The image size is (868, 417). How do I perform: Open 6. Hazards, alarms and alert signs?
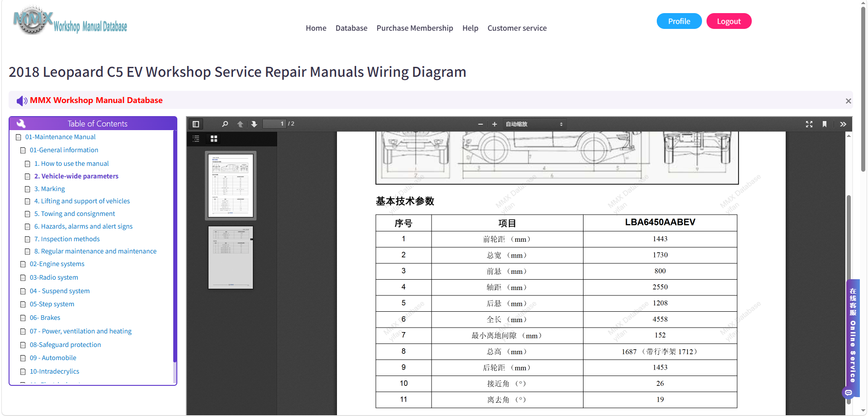[84, 226]
